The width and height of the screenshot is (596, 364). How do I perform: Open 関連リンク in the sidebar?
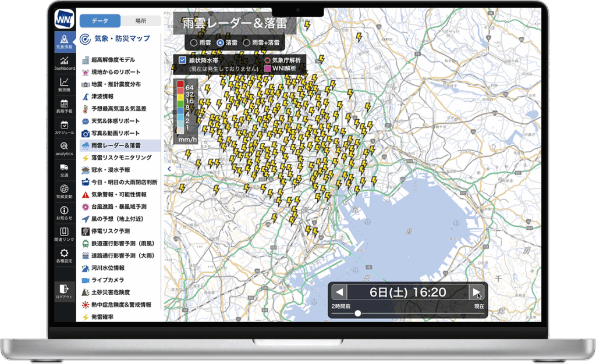click(x=64, y=234)
